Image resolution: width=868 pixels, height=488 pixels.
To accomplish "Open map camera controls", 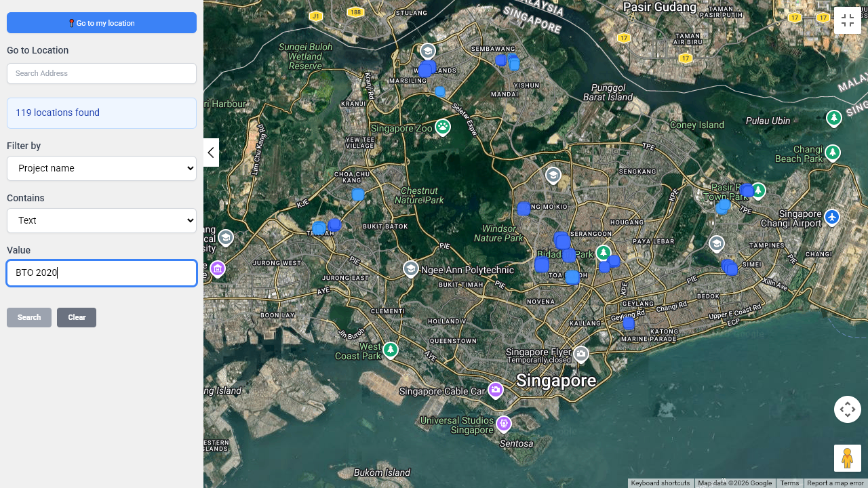I will [x=847, y=409].
